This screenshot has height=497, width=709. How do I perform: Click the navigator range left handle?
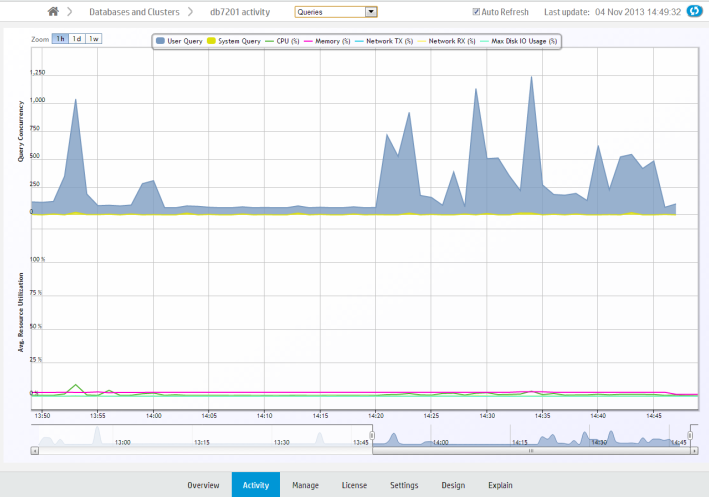click(372, 435)
